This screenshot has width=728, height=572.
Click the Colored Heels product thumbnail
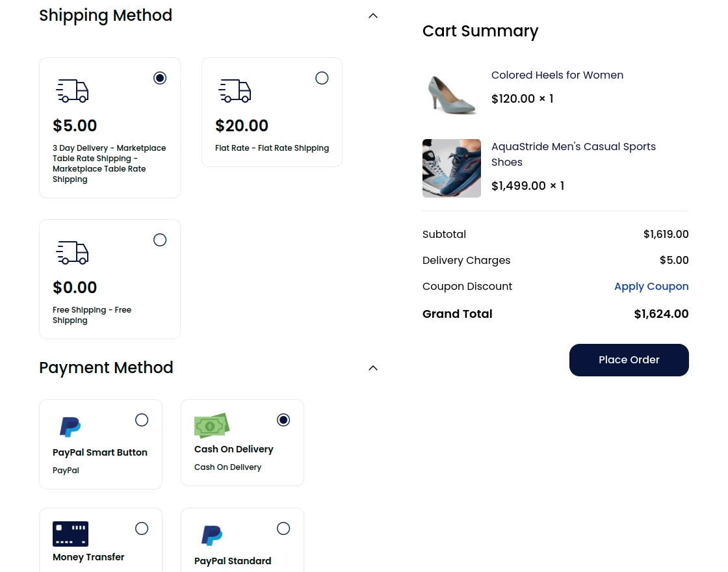[451, 93]
